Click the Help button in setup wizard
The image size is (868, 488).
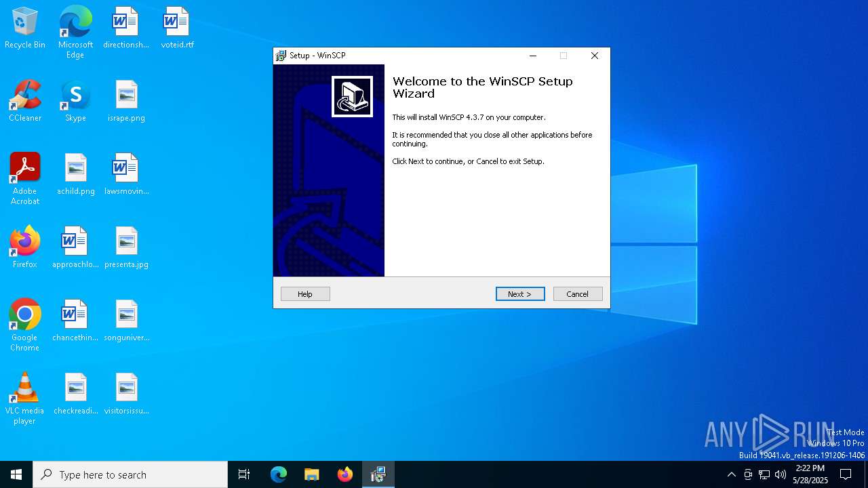tap(305, 293)
